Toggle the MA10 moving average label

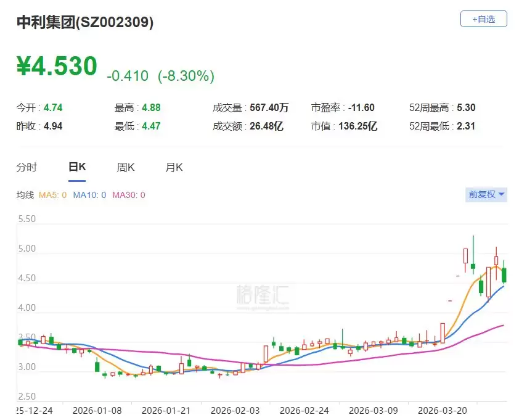89,195
